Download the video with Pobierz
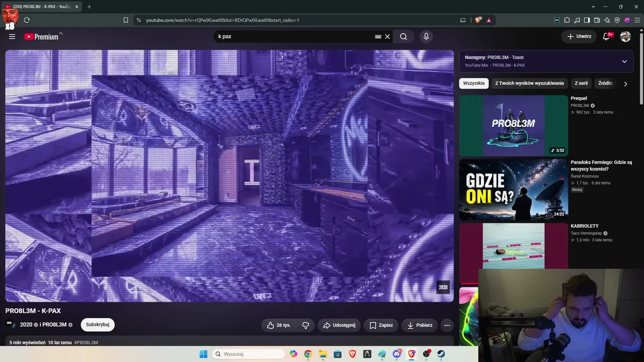 point(420,325)
